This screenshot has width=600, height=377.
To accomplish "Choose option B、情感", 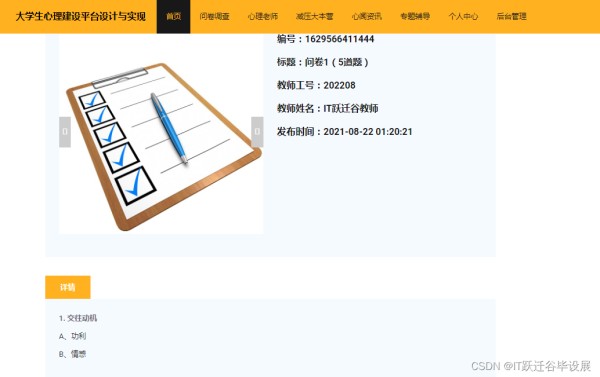I will 72,354.
